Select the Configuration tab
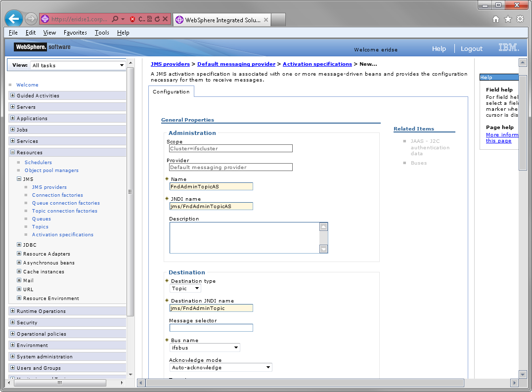This screenshot has width=532, height=392. click(171, 91)
